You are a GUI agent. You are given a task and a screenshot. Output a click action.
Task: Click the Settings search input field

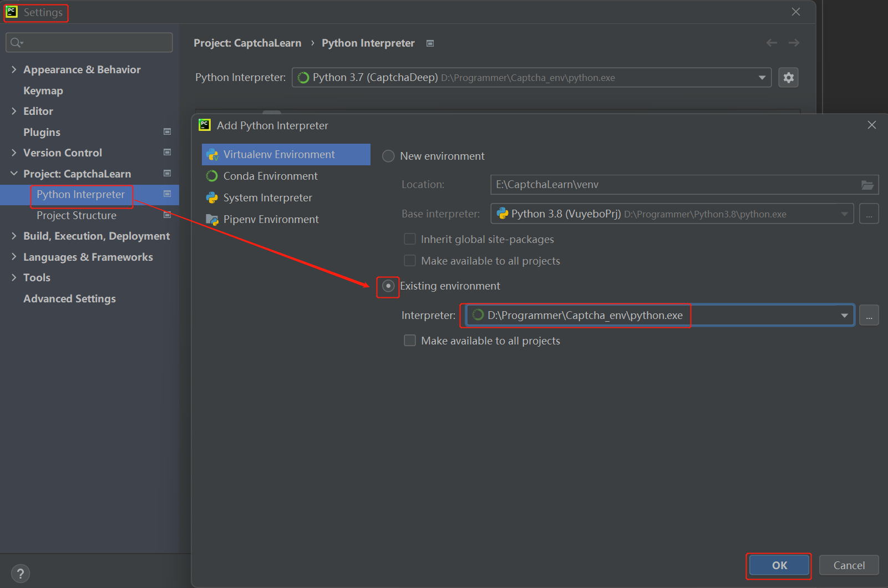click(x=89, y=43)
